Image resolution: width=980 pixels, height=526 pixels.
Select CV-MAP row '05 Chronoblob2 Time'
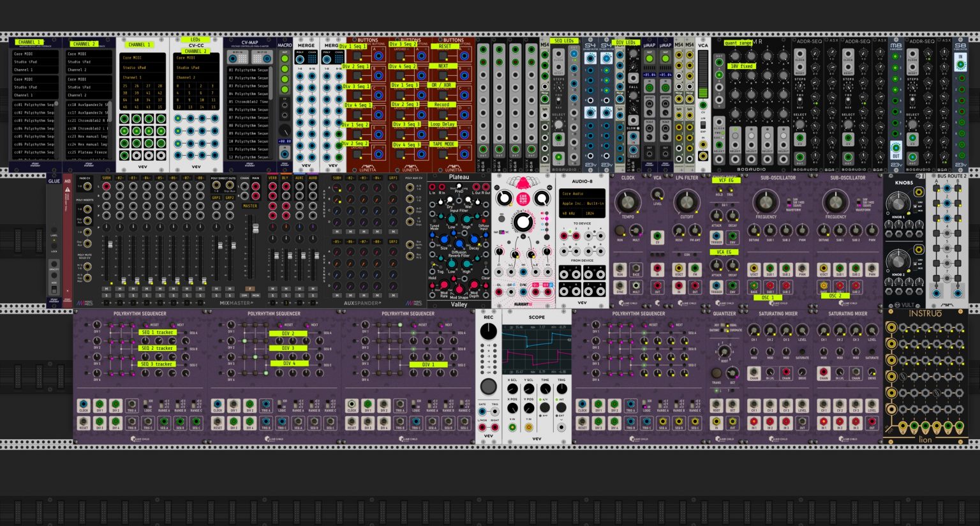248,101
